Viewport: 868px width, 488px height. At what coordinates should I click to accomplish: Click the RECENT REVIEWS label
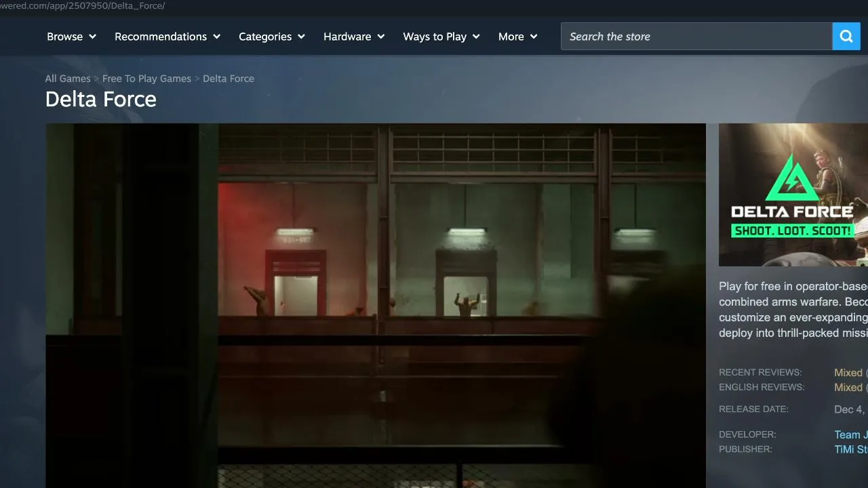pos(760,373)
